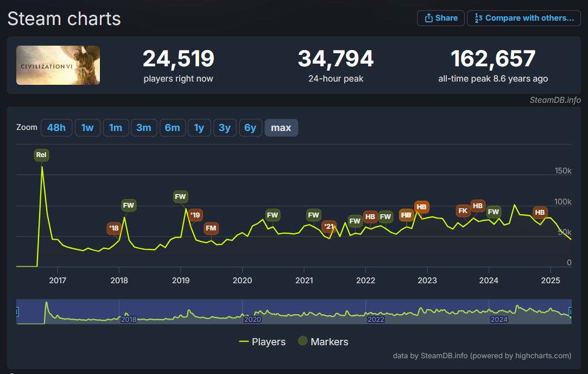Image resolution: width=588 pixels, height=374 pixels.
Task: Set zoom to 6m
Action: [173, 128]
